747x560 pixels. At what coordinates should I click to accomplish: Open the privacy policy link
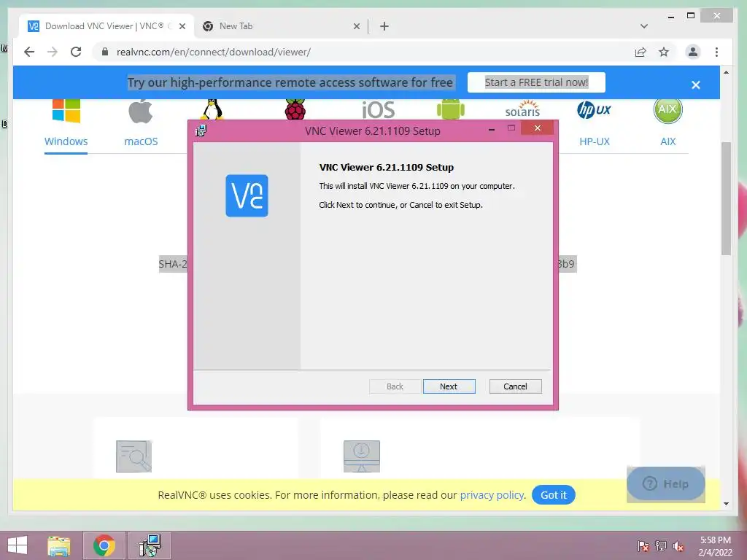[492, 495]
